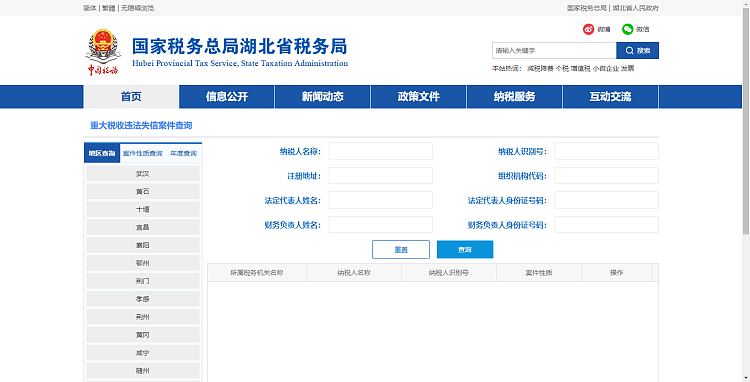Click the 查询 query button
750x382 pixels.
point(465,250)
